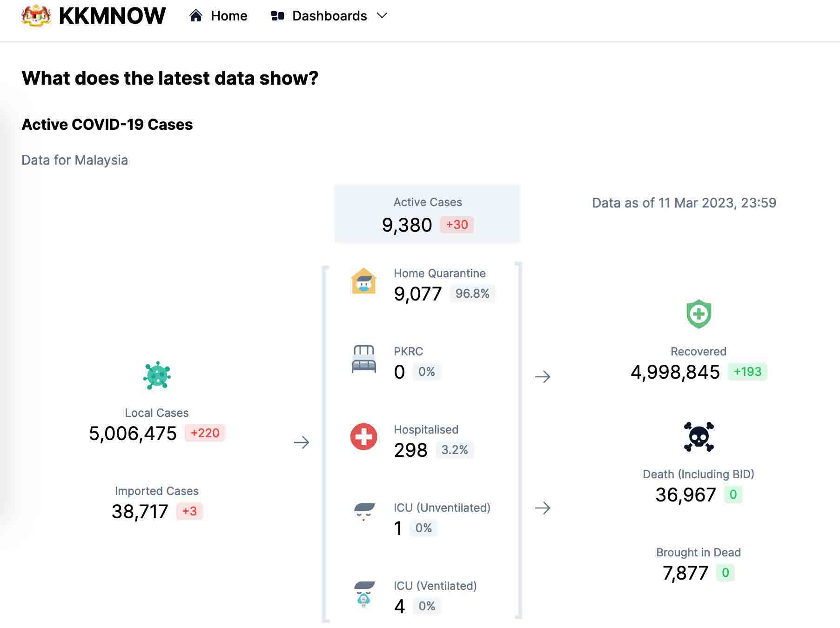840x628 pixels.
Task: Click the skull and crossbones Death icon
Action: (699, 437)
